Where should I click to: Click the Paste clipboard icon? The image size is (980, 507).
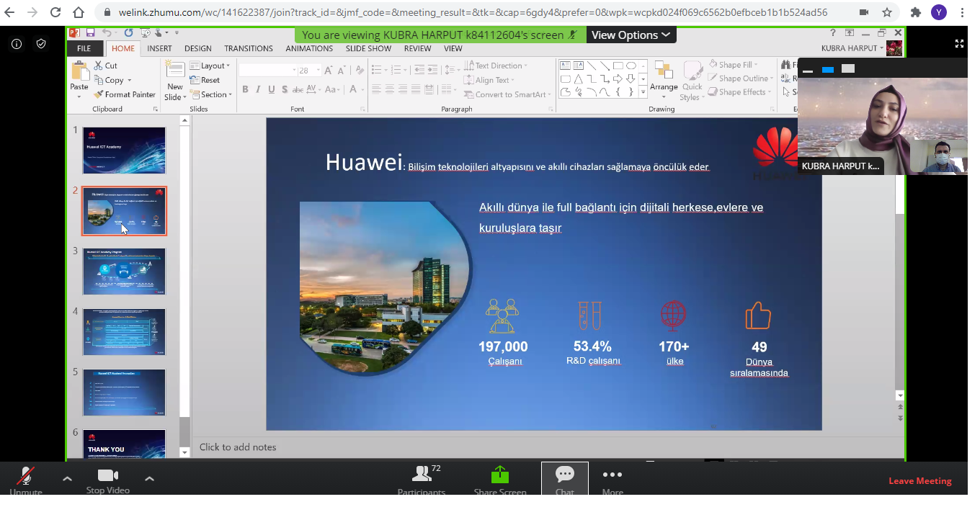click(x=79, y=72)
